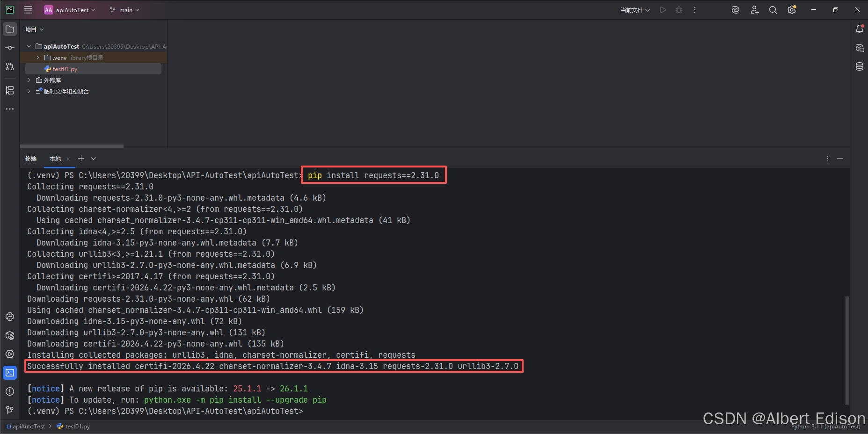Open the Python Packages tool window

coord(10,335)
